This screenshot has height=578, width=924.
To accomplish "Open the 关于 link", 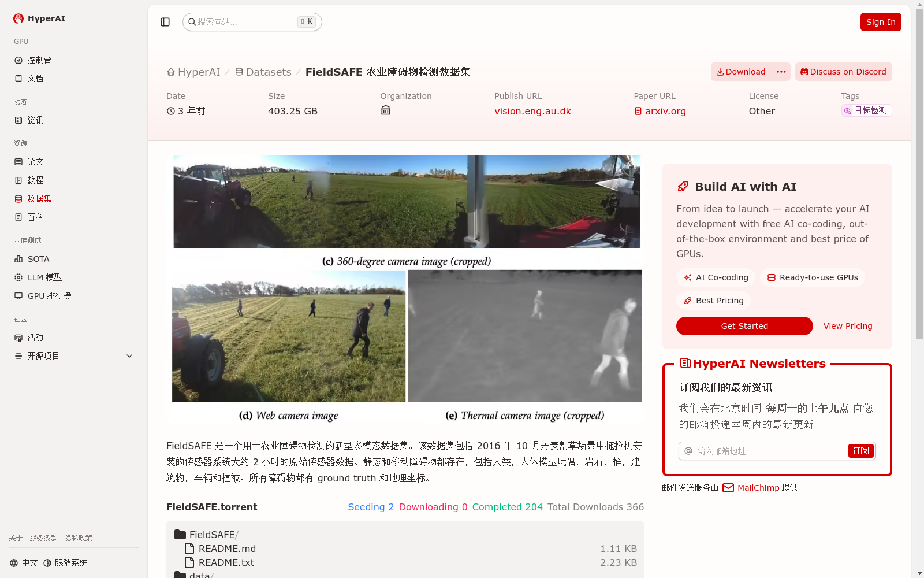I will pos(16,538).
